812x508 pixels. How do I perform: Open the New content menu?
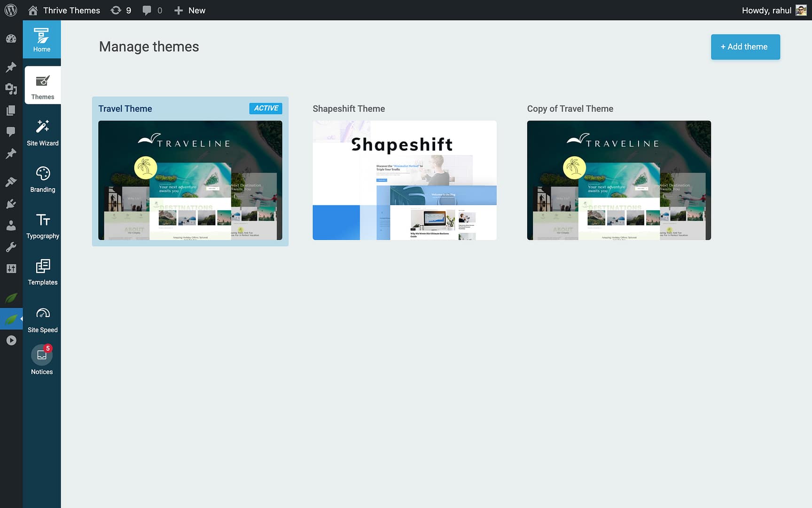189,10
